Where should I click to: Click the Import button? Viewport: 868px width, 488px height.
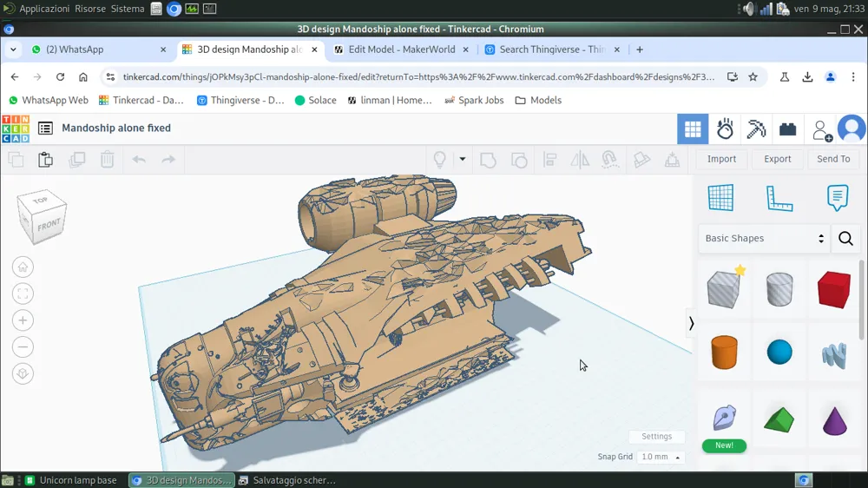pos(722,159)
